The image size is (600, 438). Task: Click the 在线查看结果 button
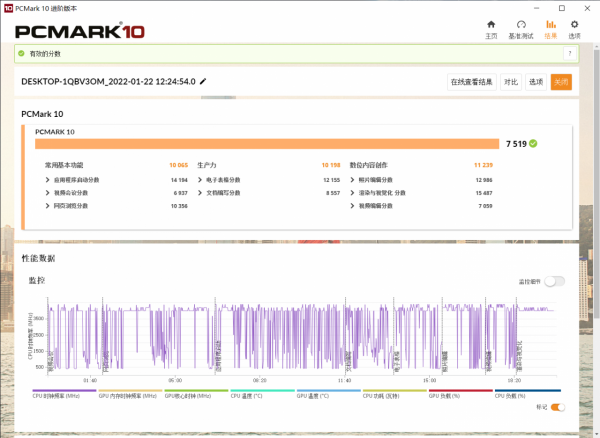(471, 82)
